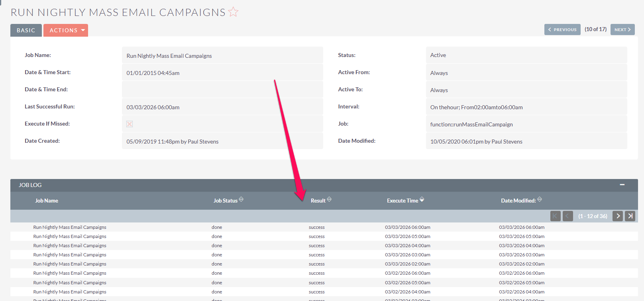Open job log entry for 03/02/2026 05:00am
Viewport: 644px width, 301px height.
[x=70, y=283]
